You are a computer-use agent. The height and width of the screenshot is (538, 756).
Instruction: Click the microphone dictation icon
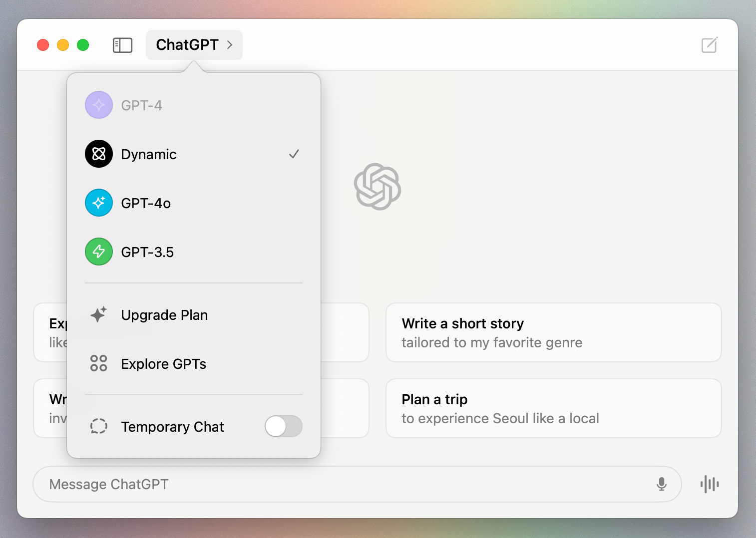click(x=662, y=484)
